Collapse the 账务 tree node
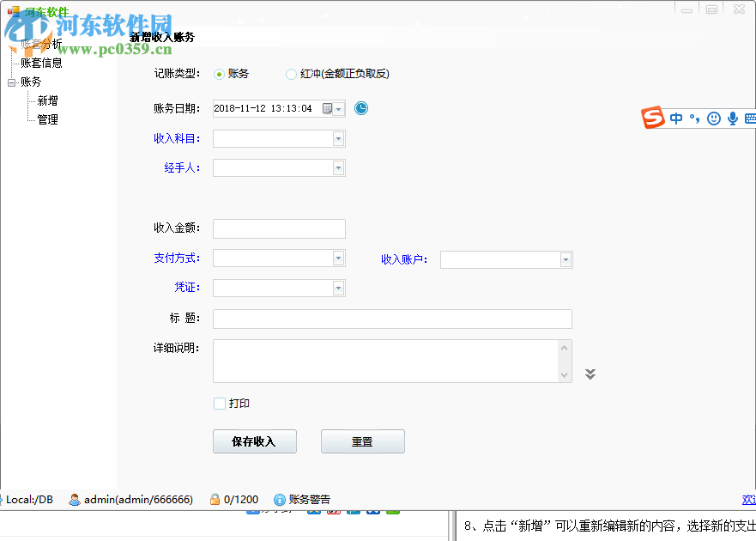The width and height of the screenshot is (756, 541). (11, 82)
